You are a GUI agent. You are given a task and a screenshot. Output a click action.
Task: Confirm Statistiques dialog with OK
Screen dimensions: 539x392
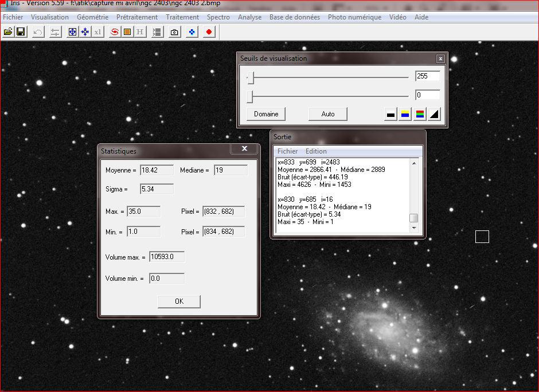click(179, 301)
